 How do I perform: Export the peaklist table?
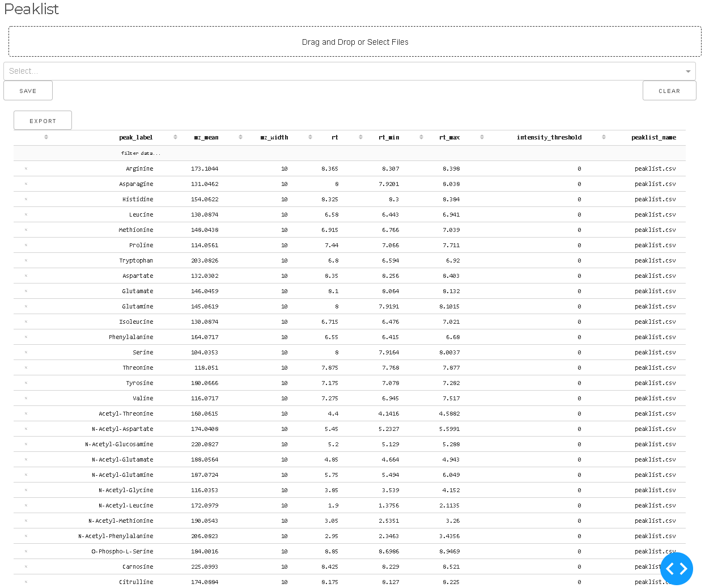(43, 120)
